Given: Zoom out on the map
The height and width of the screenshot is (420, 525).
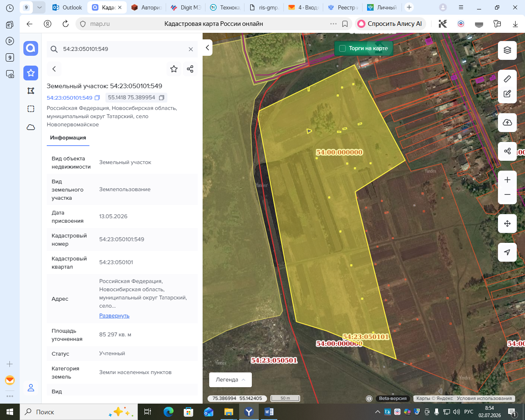Looking at the screenshot, I should point(507,195).
